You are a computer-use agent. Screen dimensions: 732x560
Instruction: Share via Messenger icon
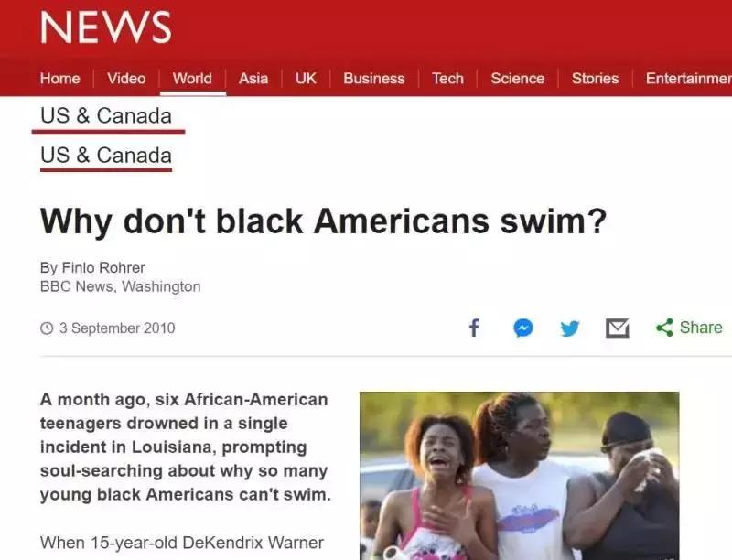click(x=522, y=328)
